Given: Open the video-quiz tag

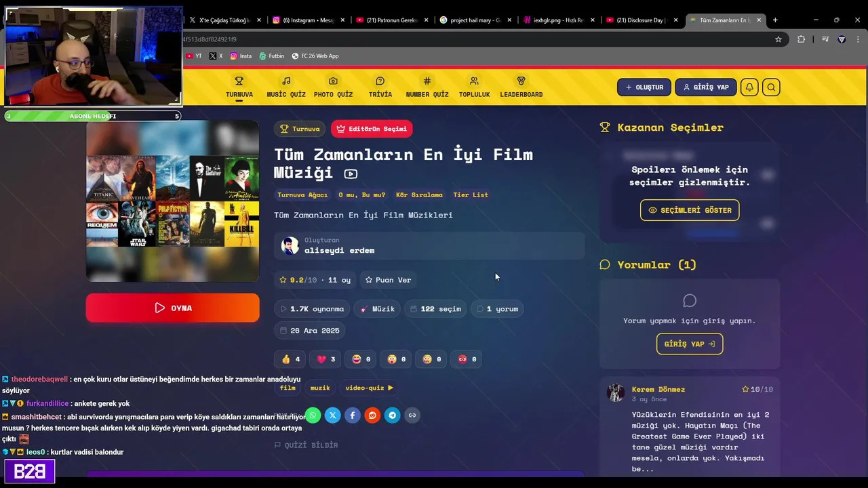Looking at the screenshot, I should (369, 388).
